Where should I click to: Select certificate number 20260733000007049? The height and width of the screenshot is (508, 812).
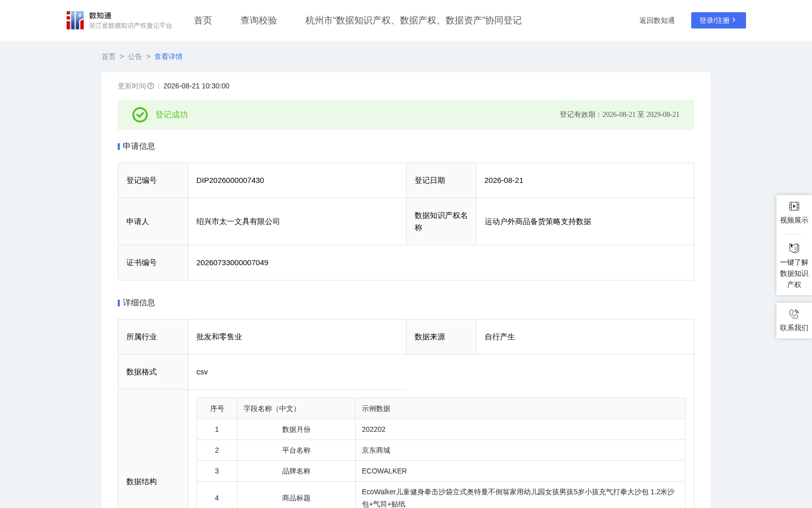(x=232, y=263)
